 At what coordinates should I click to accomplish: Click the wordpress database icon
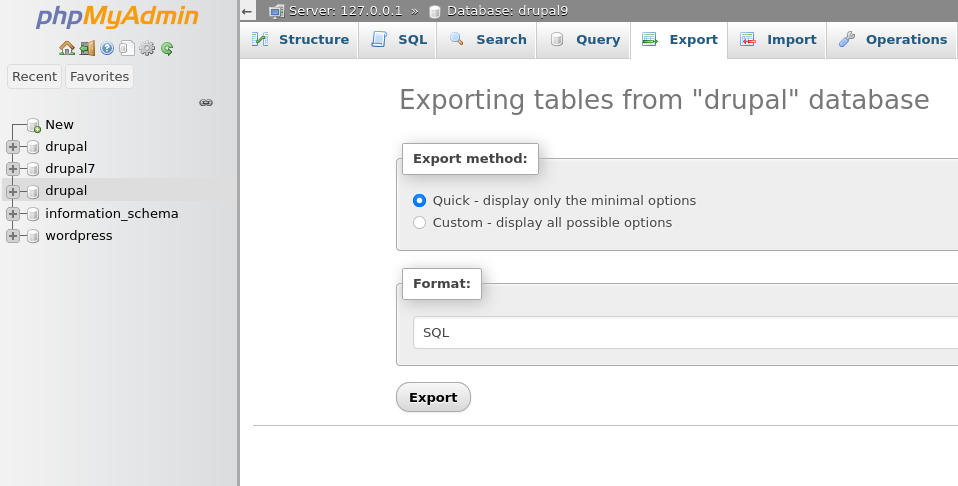[33, 236]
